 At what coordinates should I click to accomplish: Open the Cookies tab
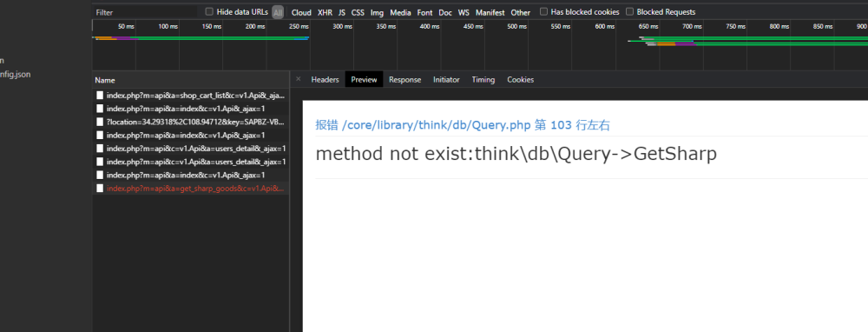(520, 80)
